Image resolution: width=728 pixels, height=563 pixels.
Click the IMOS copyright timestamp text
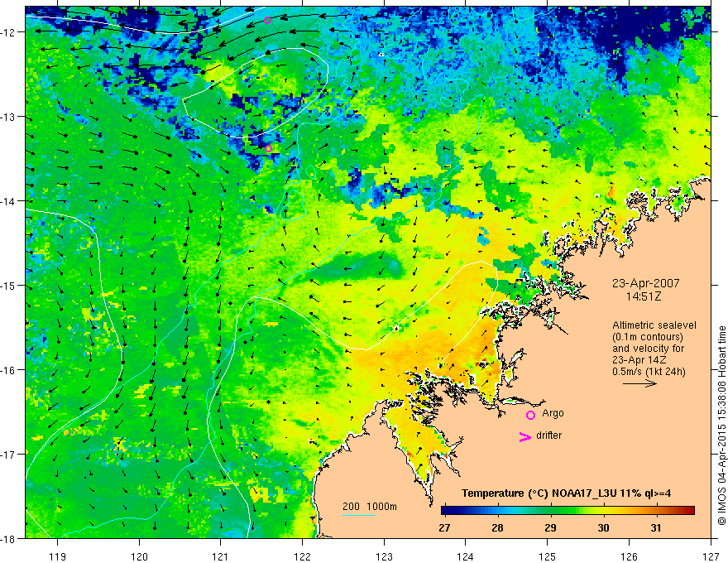(x=721, y=427)
